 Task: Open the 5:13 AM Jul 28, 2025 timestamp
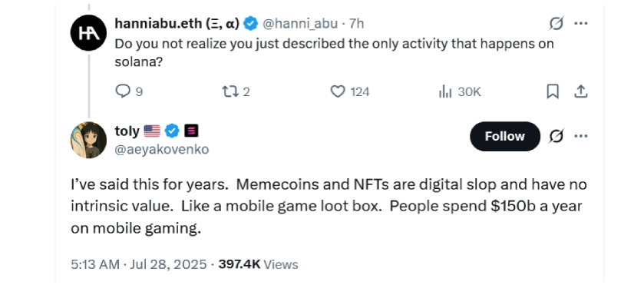point(138,264)
